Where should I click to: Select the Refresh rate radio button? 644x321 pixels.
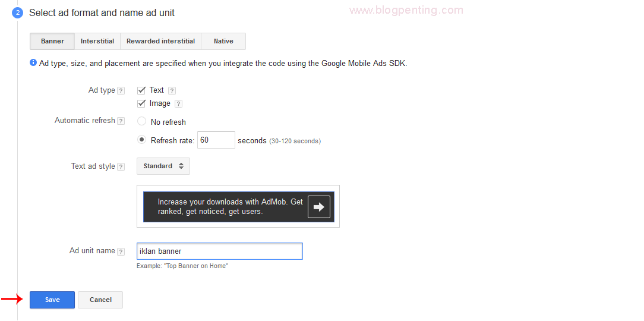[141, 140]
